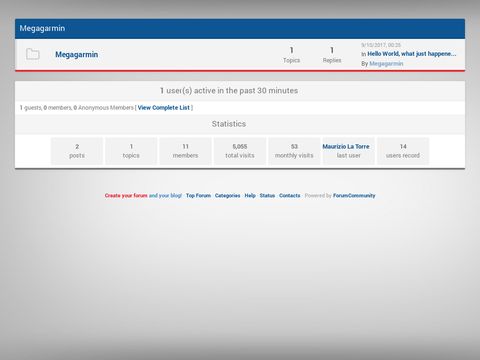Click 'Create your forum' footer link
The image size is (480, 360).
[126, 196]
